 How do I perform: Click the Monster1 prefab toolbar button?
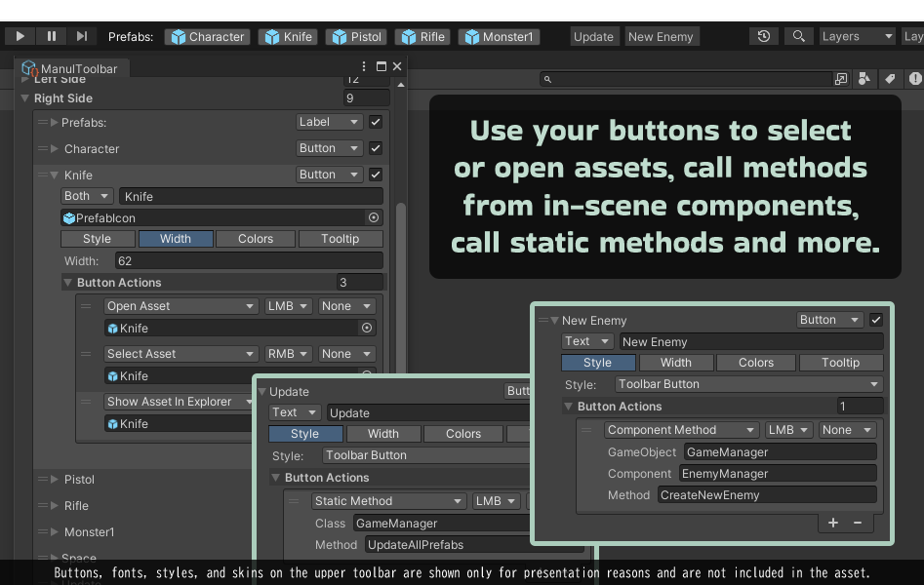coord(500,37)
